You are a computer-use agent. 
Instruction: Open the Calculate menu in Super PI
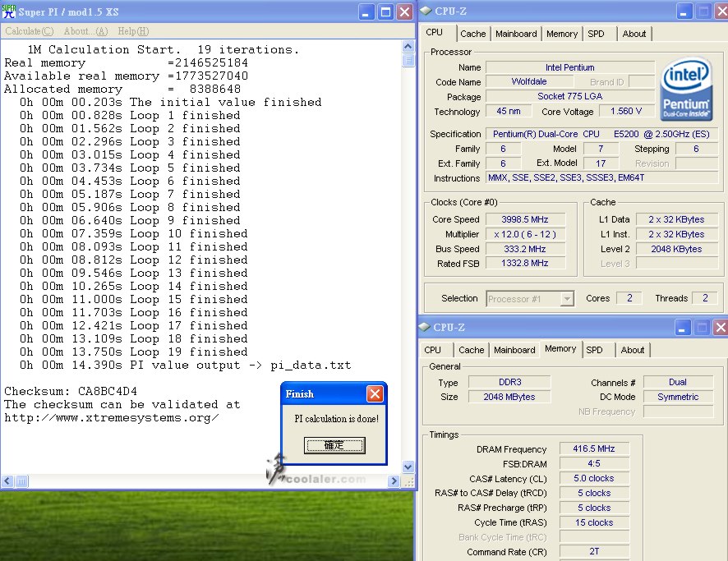(30, 31)
